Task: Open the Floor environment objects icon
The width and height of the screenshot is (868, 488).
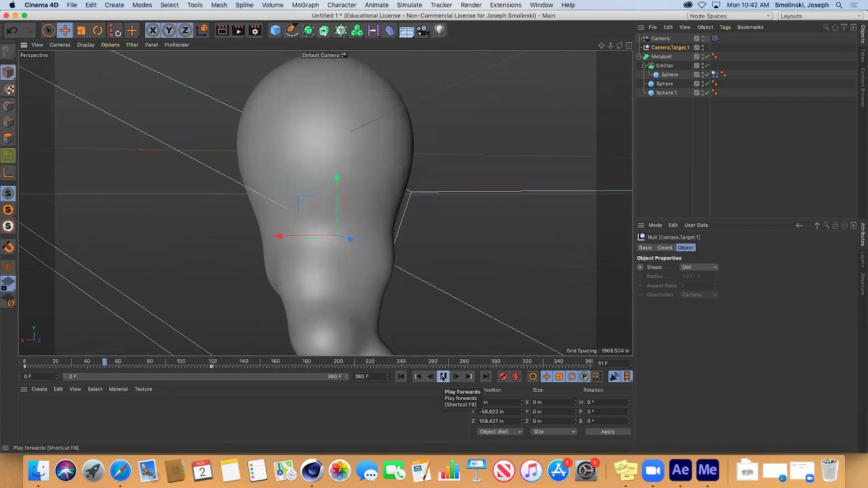Action: pos(406,30)
